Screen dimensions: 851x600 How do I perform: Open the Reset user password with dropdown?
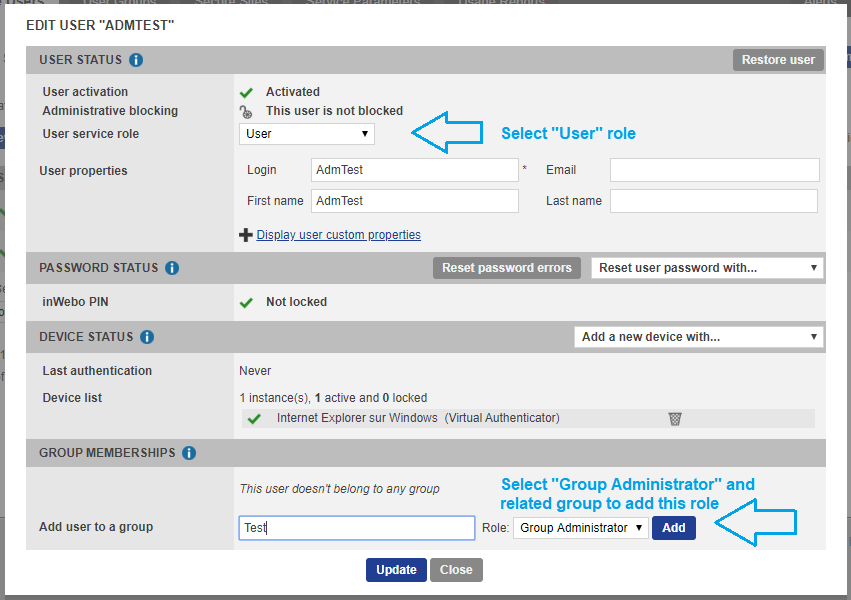(707, 268)
